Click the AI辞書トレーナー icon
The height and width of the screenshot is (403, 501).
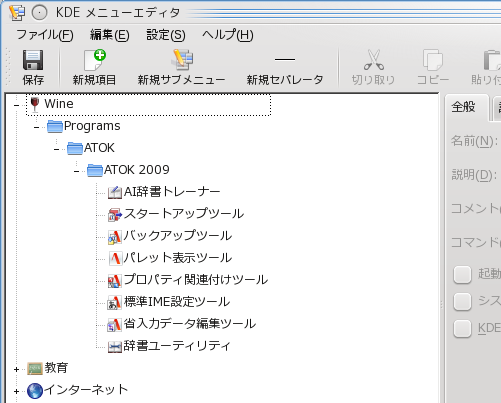coord(115,192)
